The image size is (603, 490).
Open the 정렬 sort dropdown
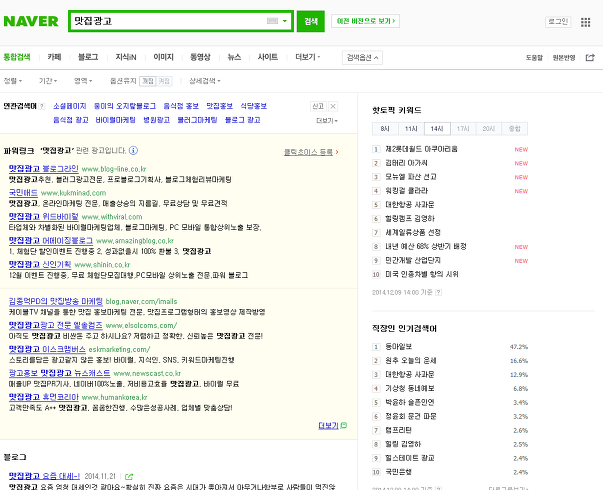[13, 81]
